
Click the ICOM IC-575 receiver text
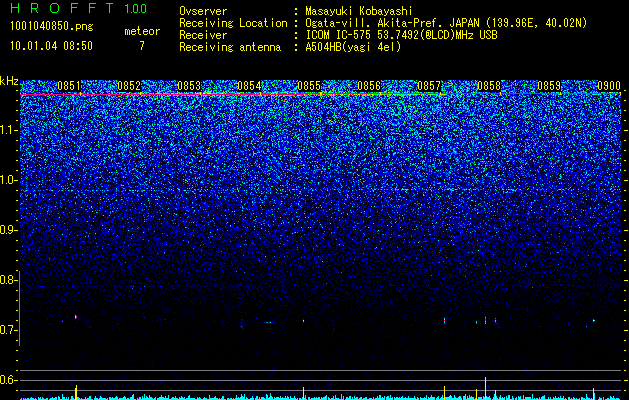(x=401, y=35)
